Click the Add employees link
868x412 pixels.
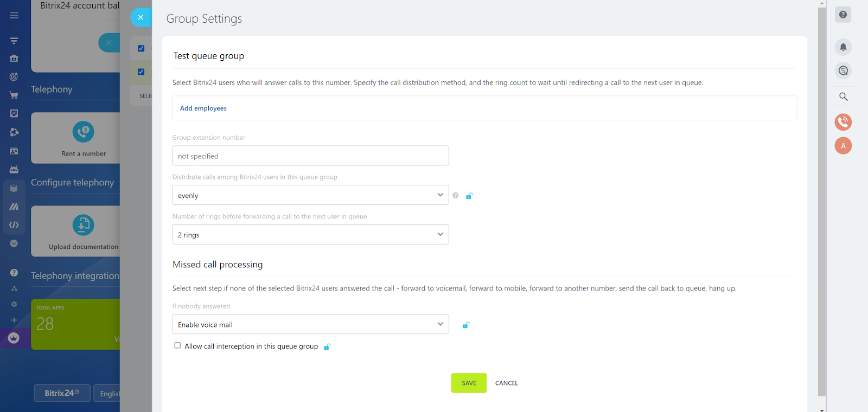coord(203,108)
